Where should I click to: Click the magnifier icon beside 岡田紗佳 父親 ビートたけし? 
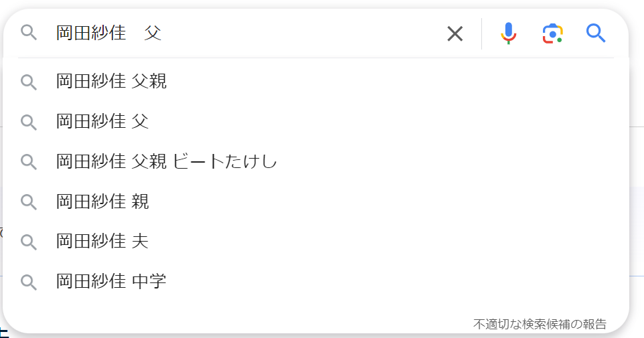pos(29,162)
